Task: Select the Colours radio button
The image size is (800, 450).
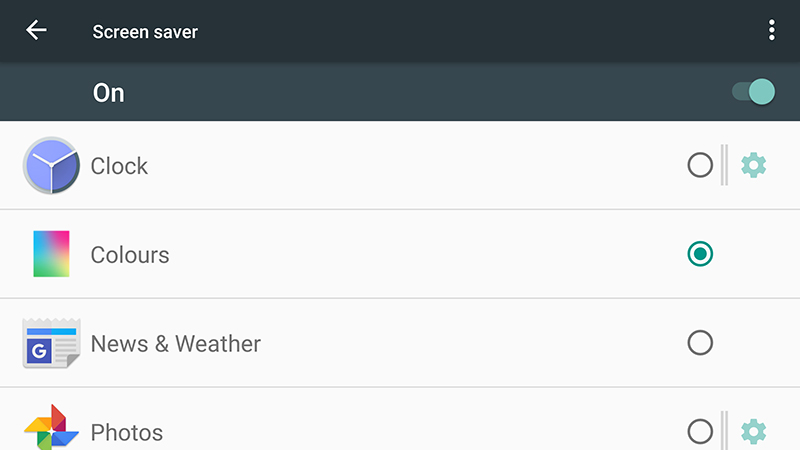Action: pyautogui.click(x=700, y=254)
